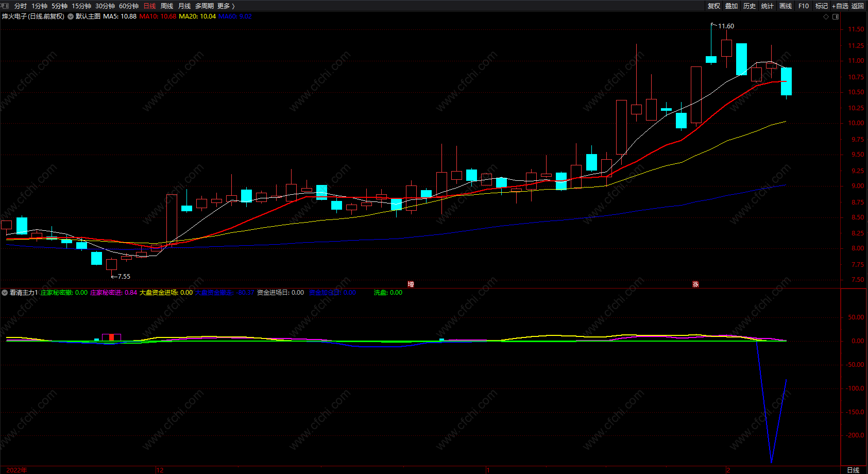
Task: Open the 画线 drawing tools
Action: [786, 6]
